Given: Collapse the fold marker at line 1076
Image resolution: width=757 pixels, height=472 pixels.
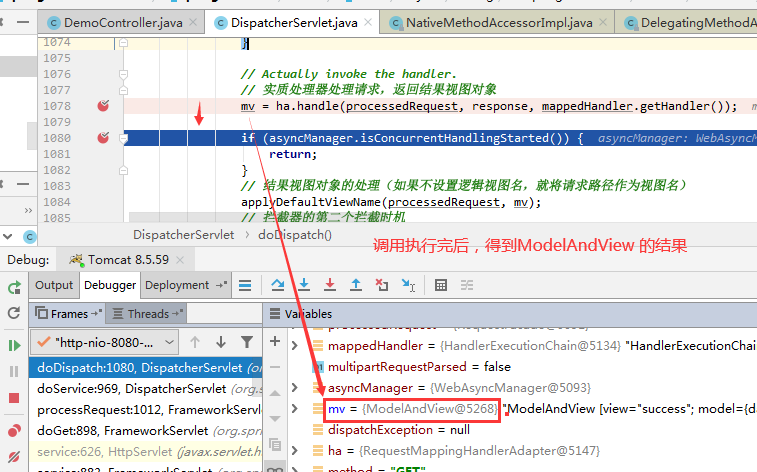Looking at the screenshot, I should (x=124, y=74).
